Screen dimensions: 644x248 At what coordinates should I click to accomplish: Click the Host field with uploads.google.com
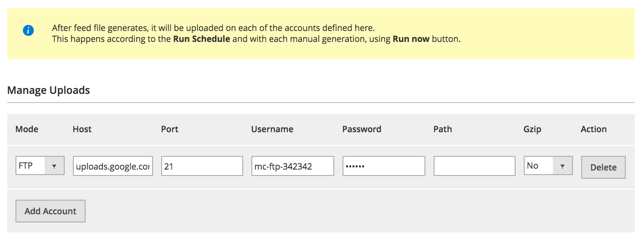click(113, 166)
